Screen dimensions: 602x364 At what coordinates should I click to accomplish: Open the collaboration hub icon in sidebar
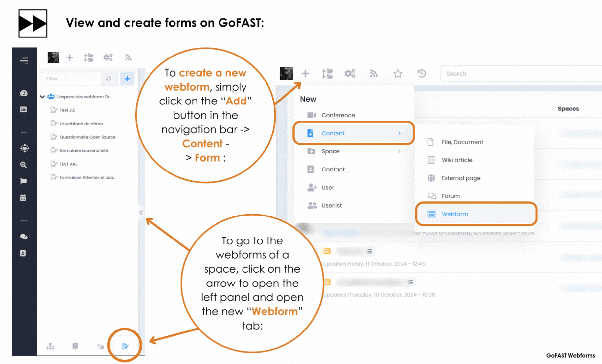(x=24, y=148)
